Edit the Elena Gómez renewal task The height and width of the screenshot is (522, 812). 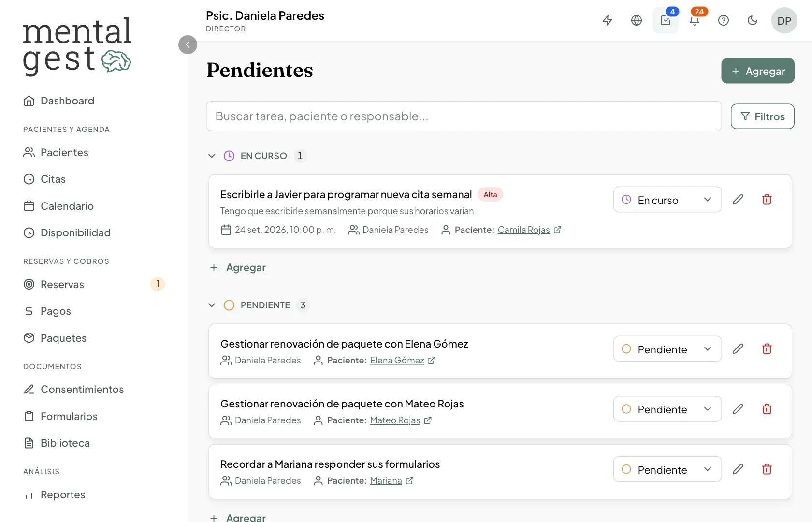point(738,349)
